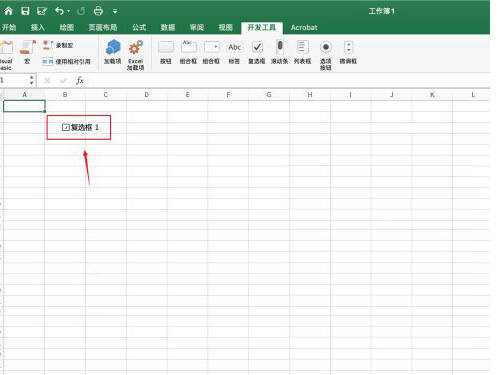Select column F header
The height and width of the screenshot is (375, 500).
coord(228,95)
